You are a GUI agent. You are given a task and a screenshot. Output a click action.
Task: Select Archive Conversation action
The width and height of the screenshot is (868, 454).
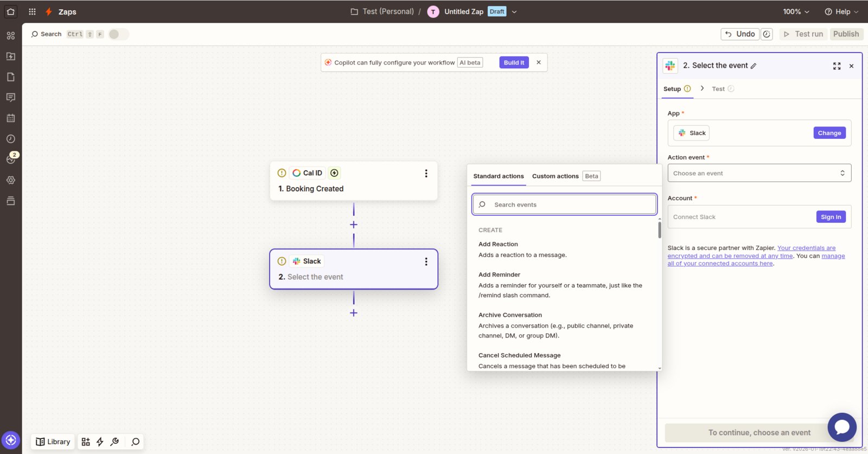pos(564,325)
